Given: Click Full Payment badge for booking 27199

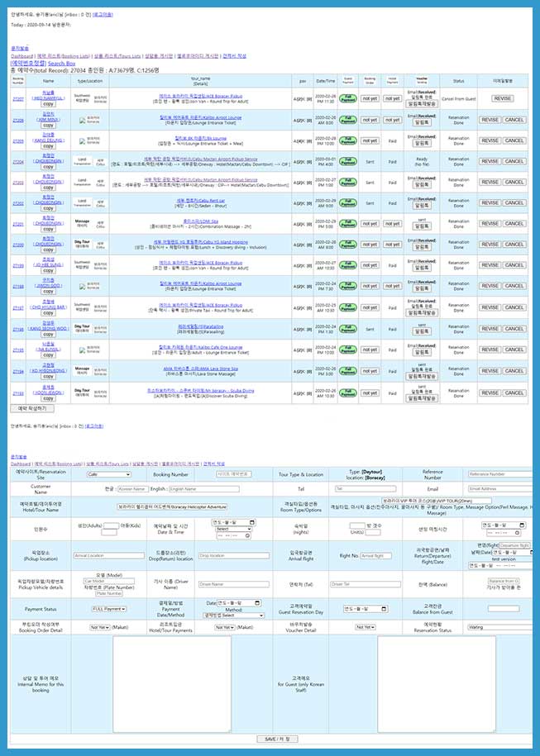Looking at the screenshot, I should click(x=348, y=265).
